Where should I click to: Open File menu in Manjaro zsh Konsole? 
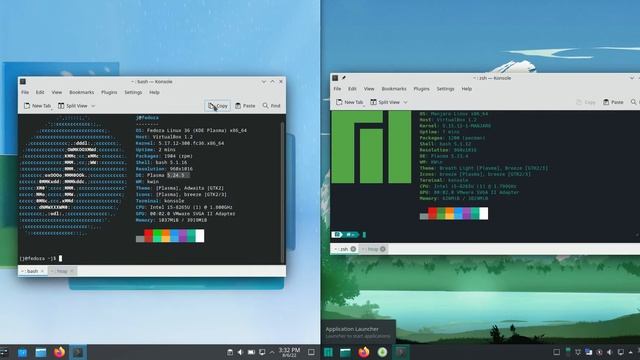[x=337, y=89]
